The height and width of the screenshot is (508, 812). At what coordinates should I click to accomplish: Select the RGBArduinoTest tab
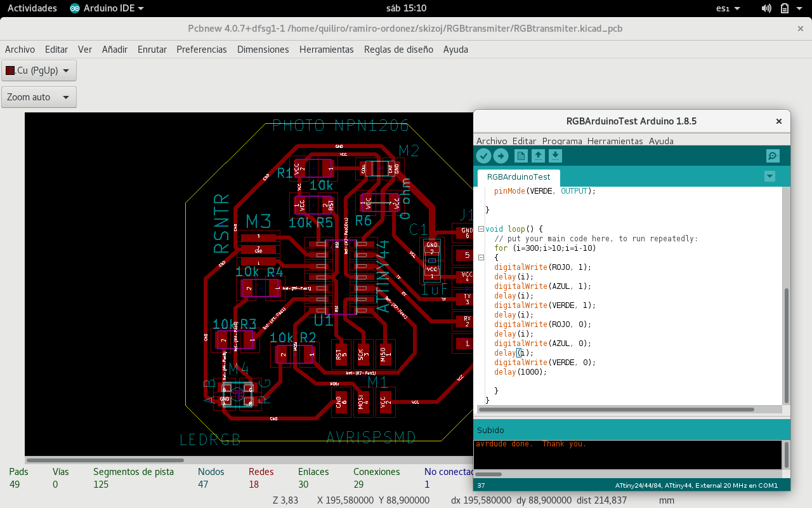[518, 177]
